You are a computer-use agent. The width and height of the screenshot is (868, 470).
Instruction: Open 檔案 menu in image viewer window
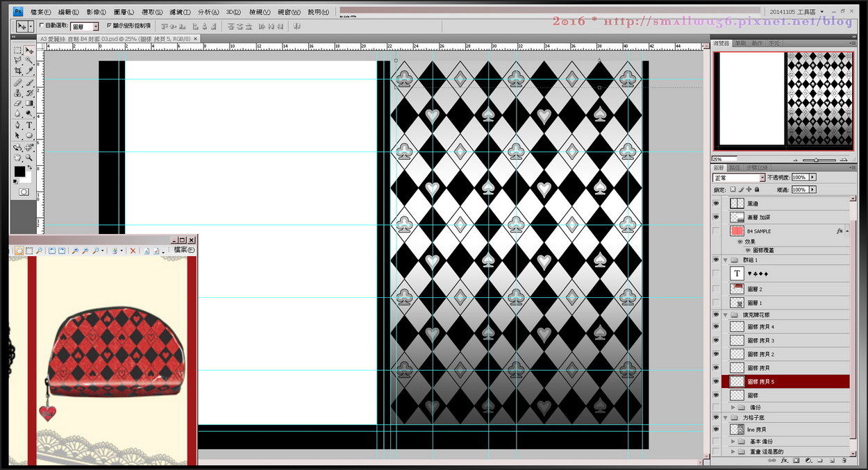[184, 250]
